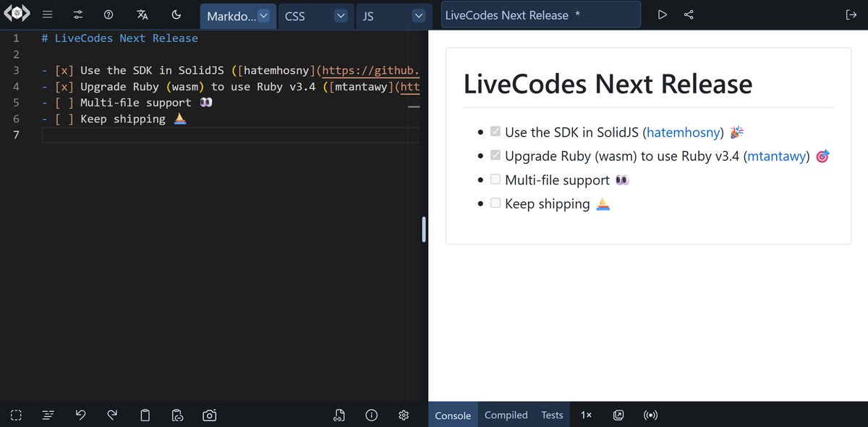Viewport: 868px width, 427px height.
Task: Open the broadcast icon
Action: pos(650,415)
